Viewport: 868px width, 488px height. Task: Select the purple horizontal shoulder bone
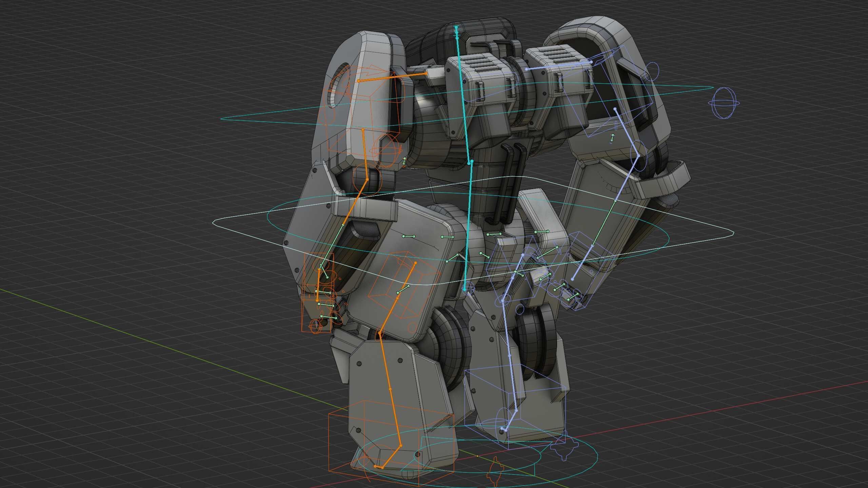[559, 65]
